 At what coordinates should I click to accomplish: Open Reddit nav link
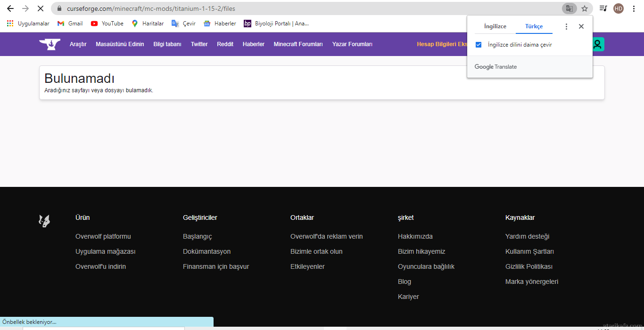point(225,44)
